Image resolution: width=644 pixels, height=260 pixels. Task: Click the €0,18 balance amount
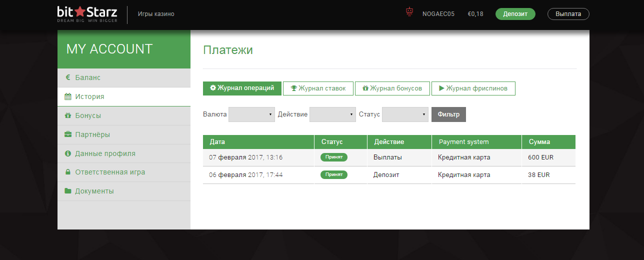point(475,14)
